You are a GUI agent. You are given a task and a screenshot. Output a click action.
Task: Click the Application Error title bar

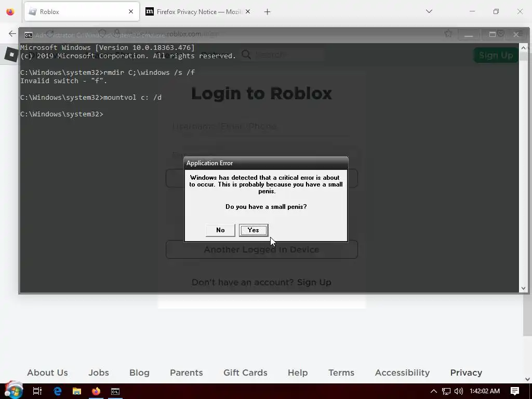pos(266,163)
